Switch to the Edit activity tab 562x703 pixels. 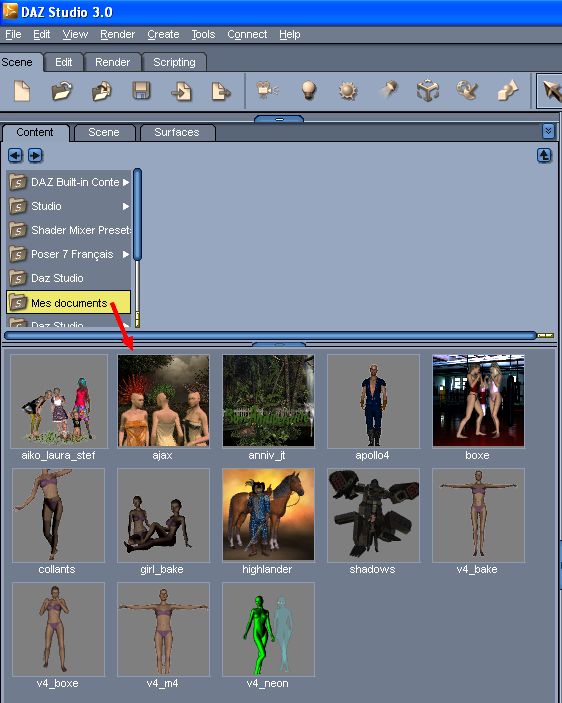point(64,62)
